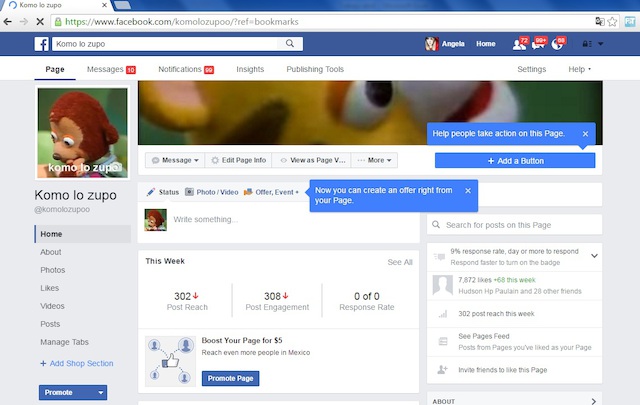
Task: Click Angela's profile picture in top bar
Action: [x=431, y=44]
